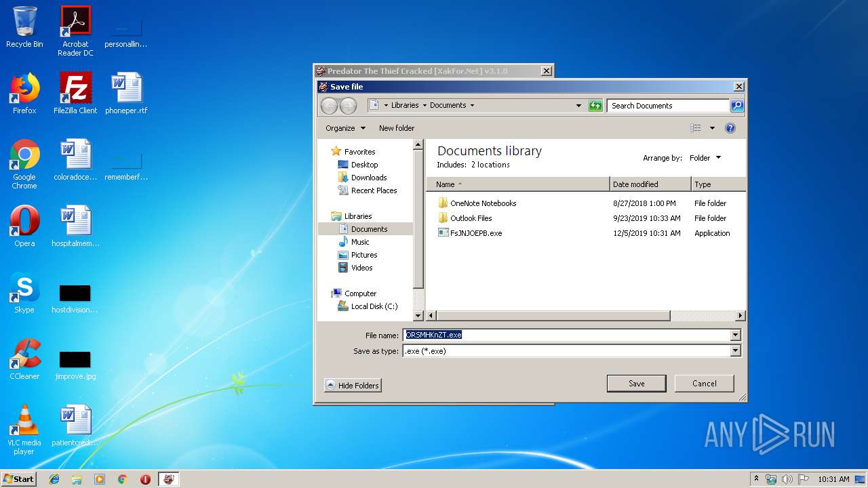Image resolution: width=868 pixels, height=488 pixels.
Task: Open CCleaner desktop shortcut
Action: (24, 359)
